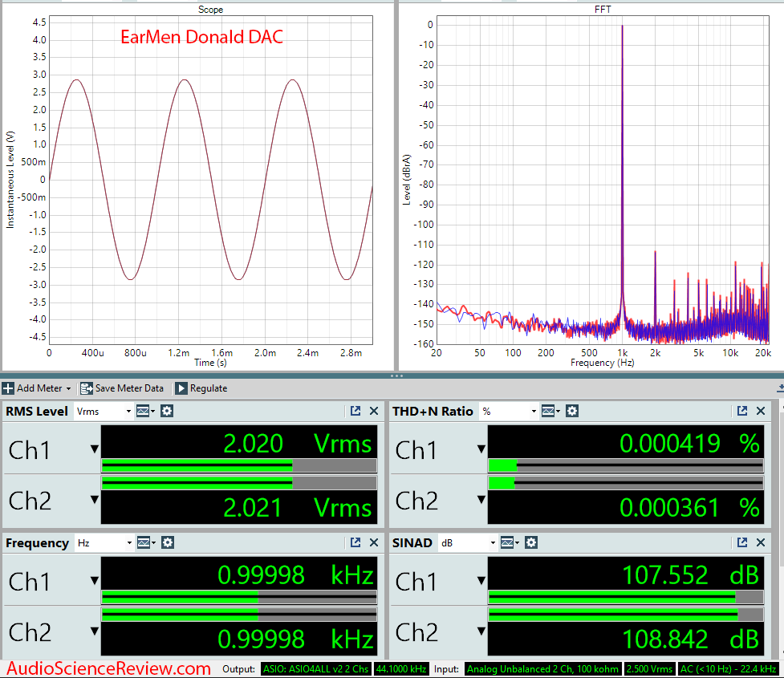Open SINAD meter settings gear
784x678 pixels.
click(531, 542)
